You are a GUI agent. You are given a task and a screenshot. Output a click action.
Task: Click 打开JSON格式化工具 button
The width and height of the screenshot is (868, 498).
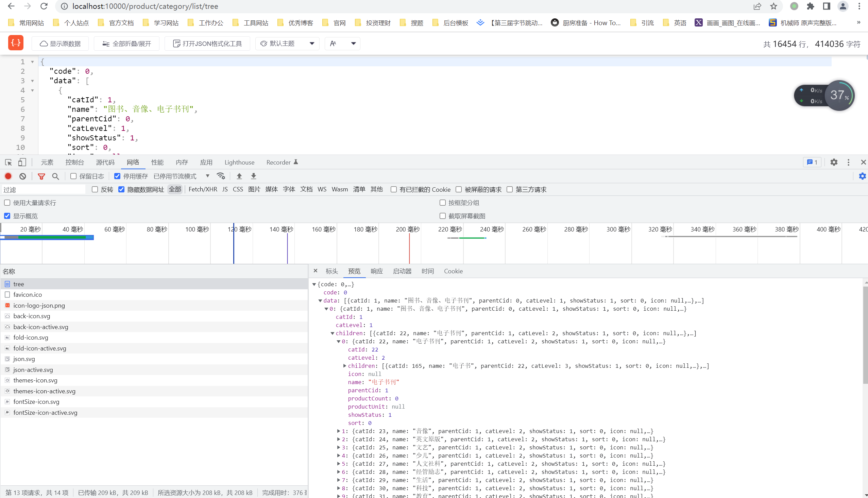[x=207, y=44]
